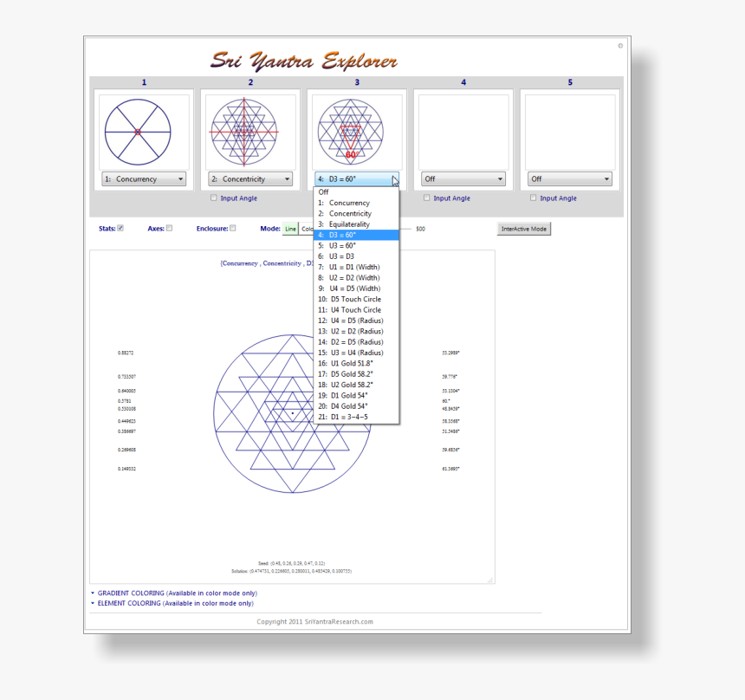Click the InterActive Mode button
745x700 pixels.
(x=523, y=229)
